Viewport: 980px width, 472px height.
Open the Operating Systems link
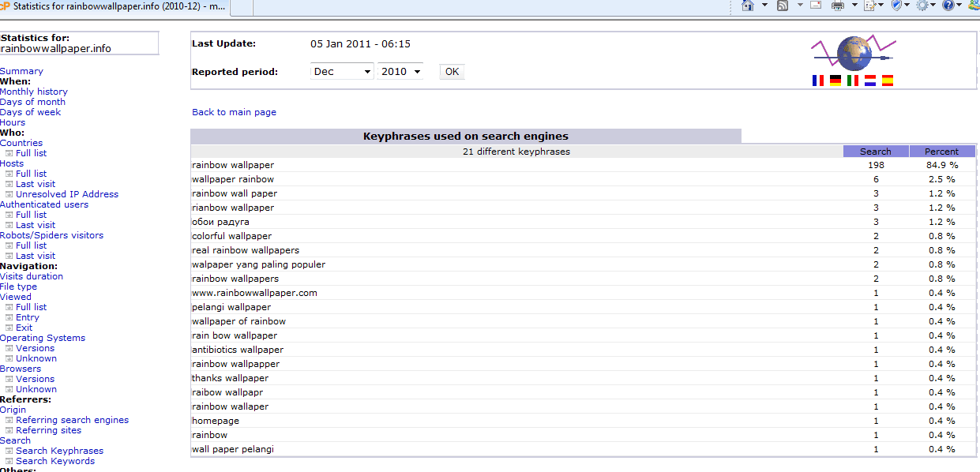(x=43, y=338)
